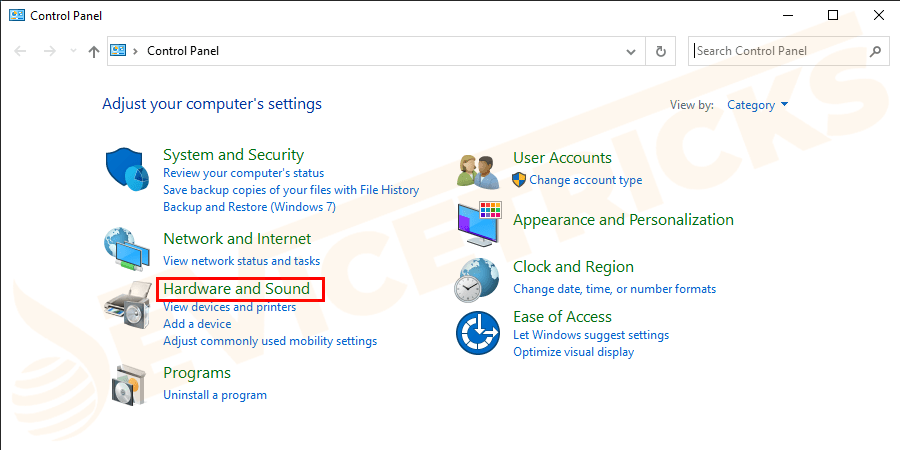
Task: Open View network status and tasks
Action: coord(241,261)
